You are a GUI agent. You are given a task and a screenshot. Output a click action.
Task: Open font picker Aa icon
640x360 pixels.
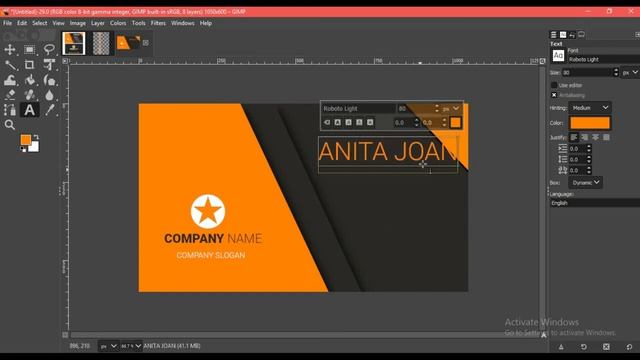[558, 55]
